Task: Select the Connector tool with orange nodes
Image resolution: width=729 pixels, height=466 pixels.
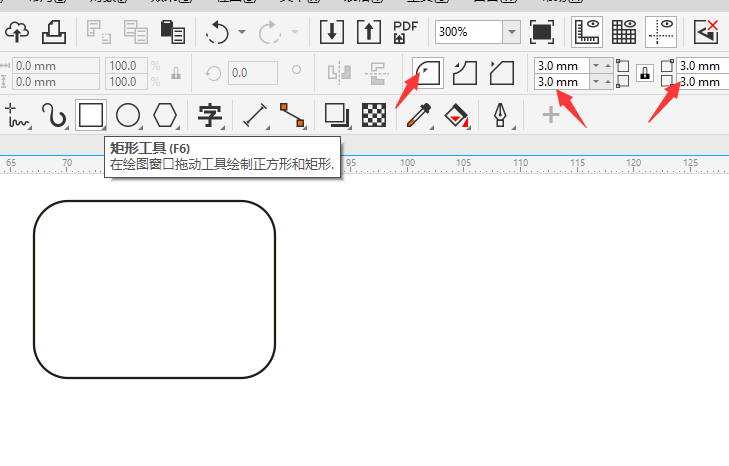Action: (292, 115)
